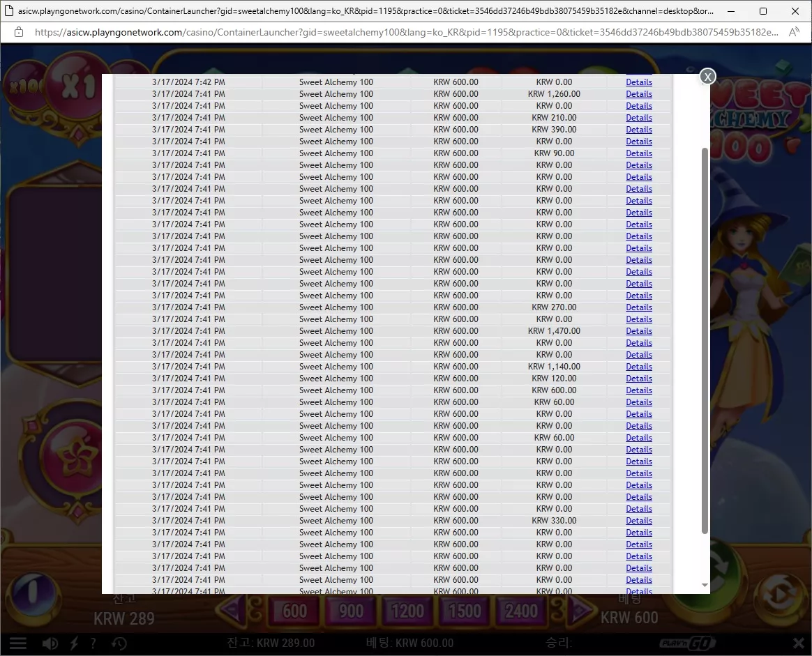Click the X icon in the bottom bar

tap(799, 643)
